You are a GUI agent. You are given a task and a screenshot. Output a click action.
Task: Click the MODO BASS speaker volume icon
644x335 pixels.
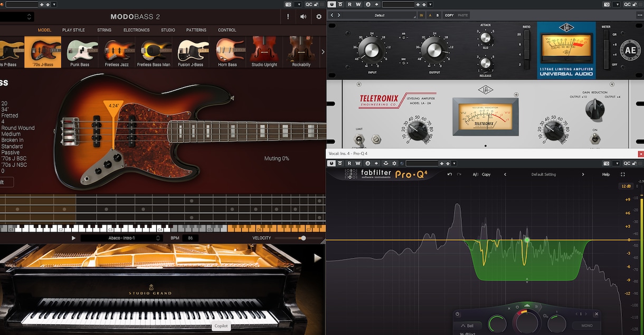pos(303,17)
